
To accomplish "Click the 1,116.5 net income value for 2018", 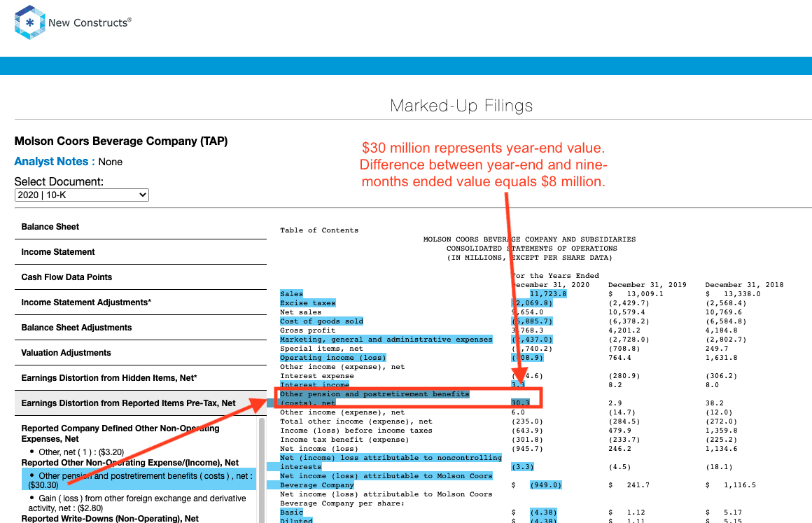I will (739, 485).
